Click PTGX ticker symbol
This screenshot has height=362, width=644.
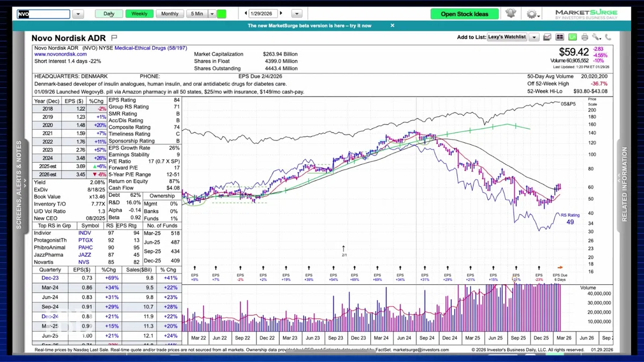click(x=85, y=240)
